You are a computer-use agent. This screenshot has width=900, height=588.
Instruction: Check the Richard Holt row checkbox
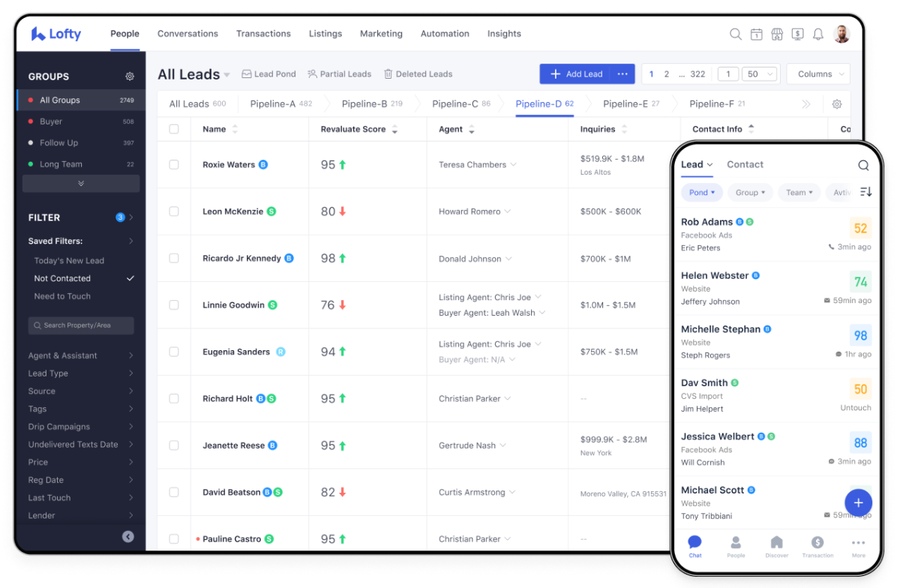(x=174, y=398)
